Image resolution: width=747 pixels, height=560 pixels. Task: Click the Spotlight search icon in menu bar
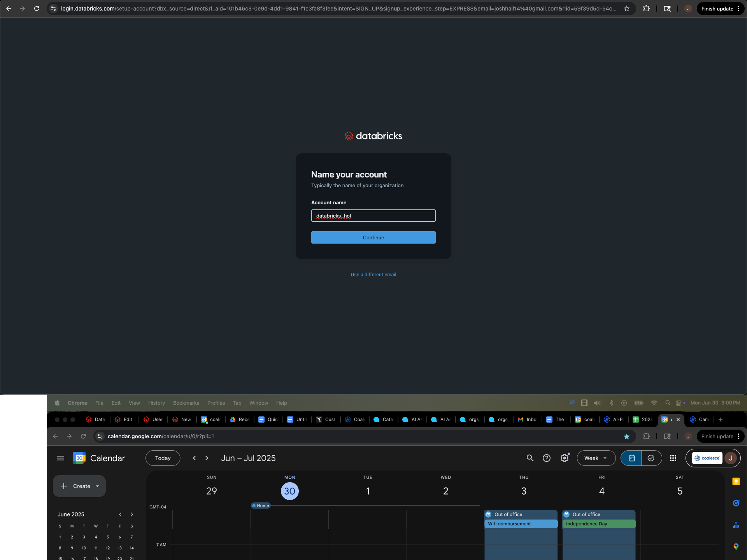668,403
